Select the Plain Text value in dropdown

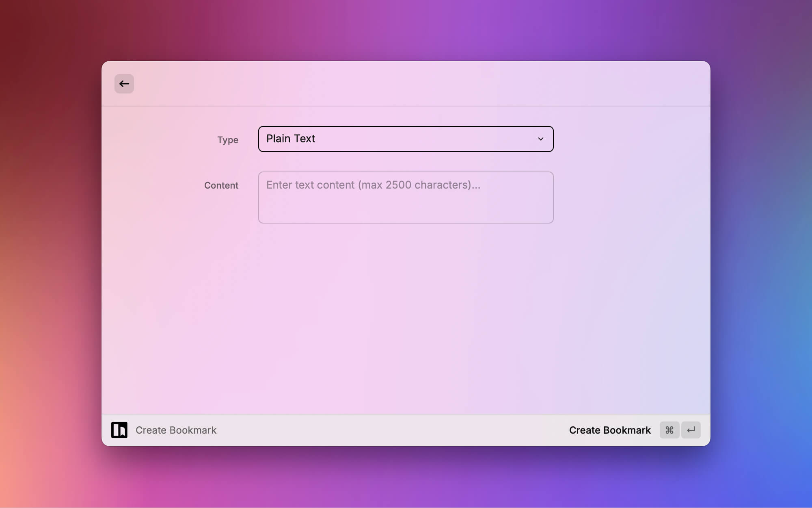291,139
